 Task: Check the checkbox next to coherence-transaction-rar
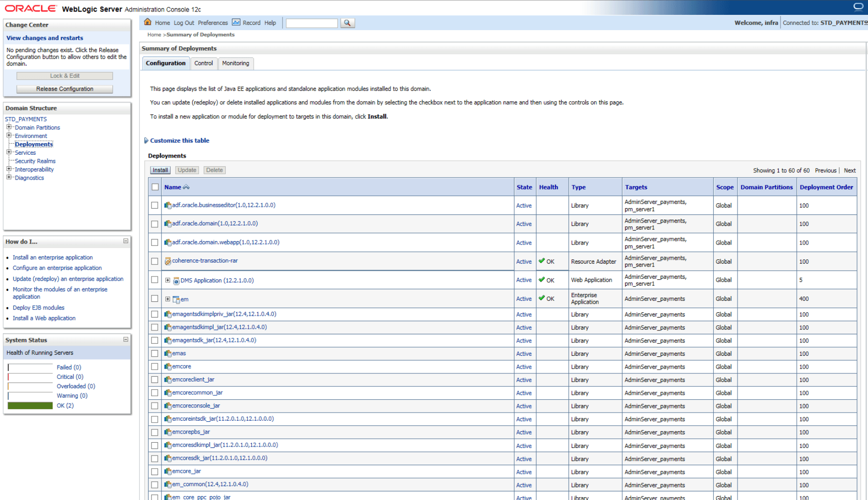pos(155,261)
